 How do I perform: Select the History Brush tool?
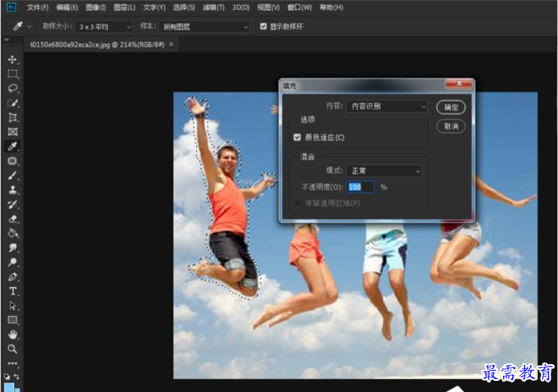point(13,204)
